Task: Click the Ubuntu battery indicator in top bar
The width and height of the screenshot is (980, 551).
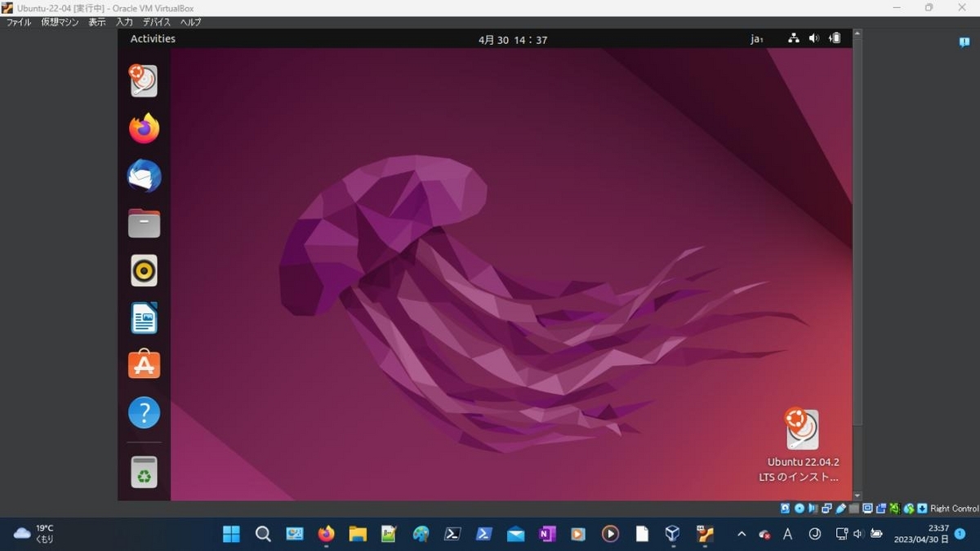Action: click(835, 38)
